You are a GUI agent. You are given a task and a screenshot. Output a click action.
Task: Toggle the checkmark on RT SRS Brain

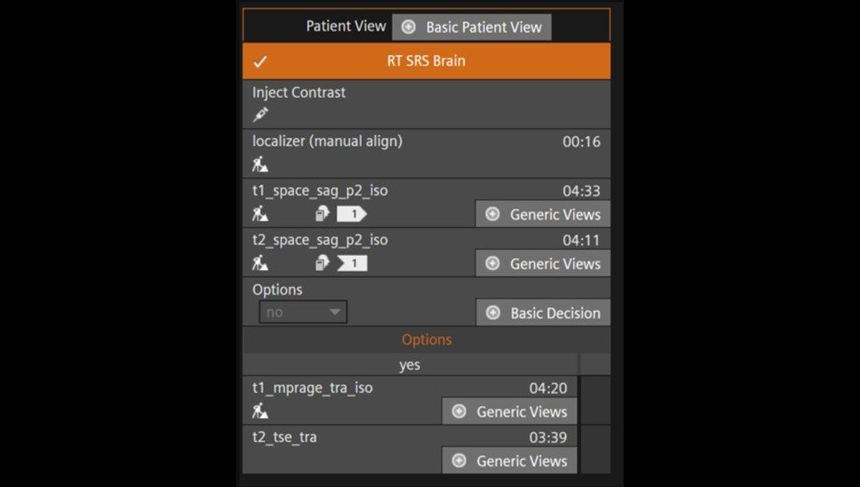point(260,61)
